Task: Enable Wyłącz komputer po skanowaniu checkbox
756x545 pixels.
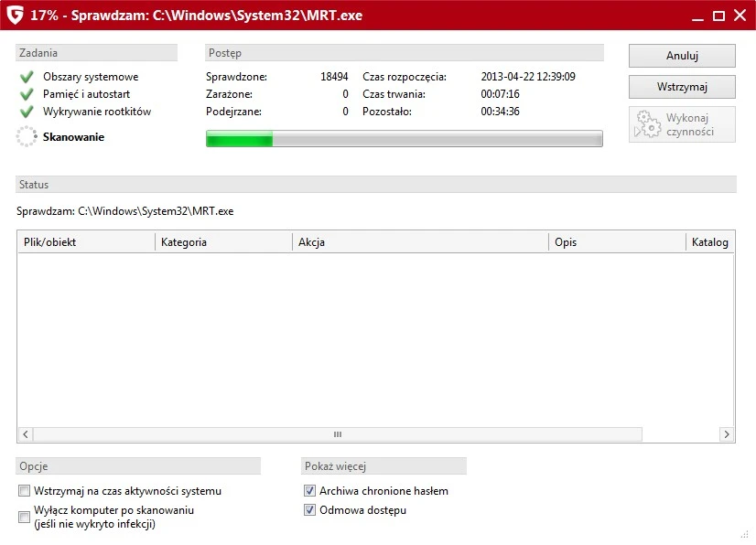Action: (25, 517)
